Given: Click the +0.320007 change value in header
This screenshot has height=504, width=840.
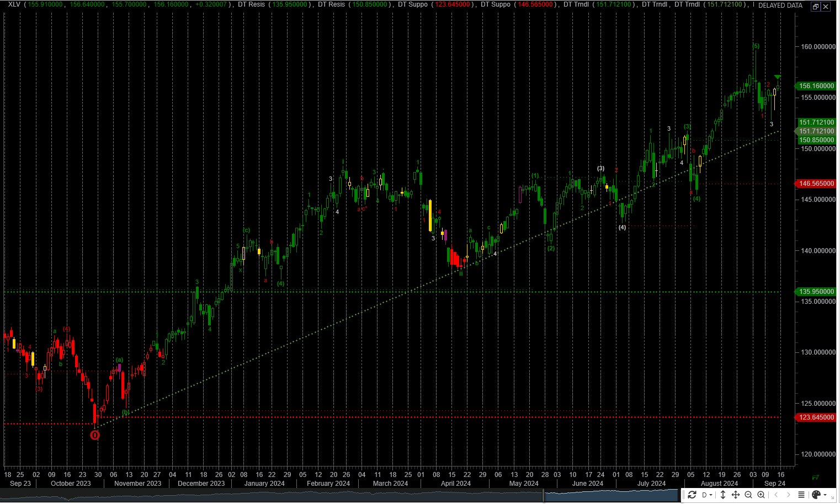Looking at the screenshot, I should pyautogui.click(x=211, y=4).
